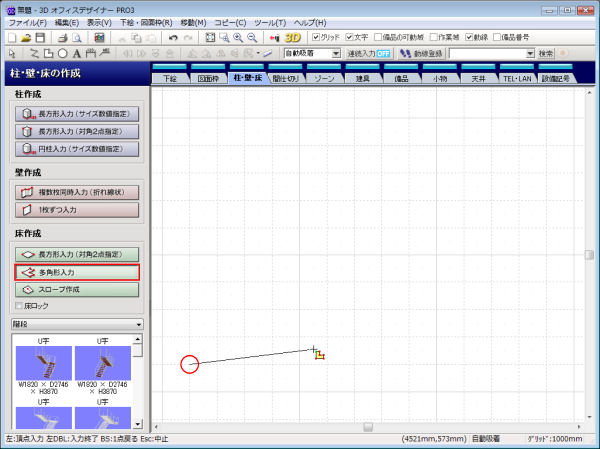600x449 pixels.
Task: Click スロープ作成 button
Action: (76, 288)
